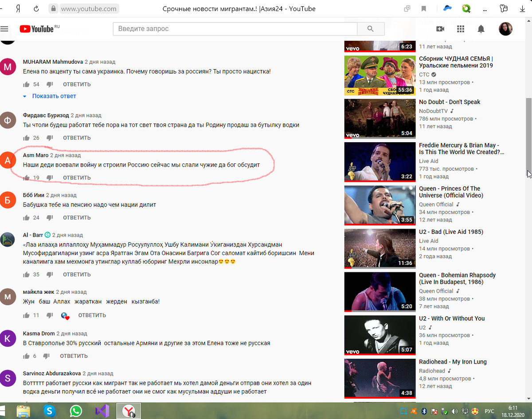Click the creator heart on майкла жек's comment
Viewport: 532px width, 419px height.
(x=65, y=316)
